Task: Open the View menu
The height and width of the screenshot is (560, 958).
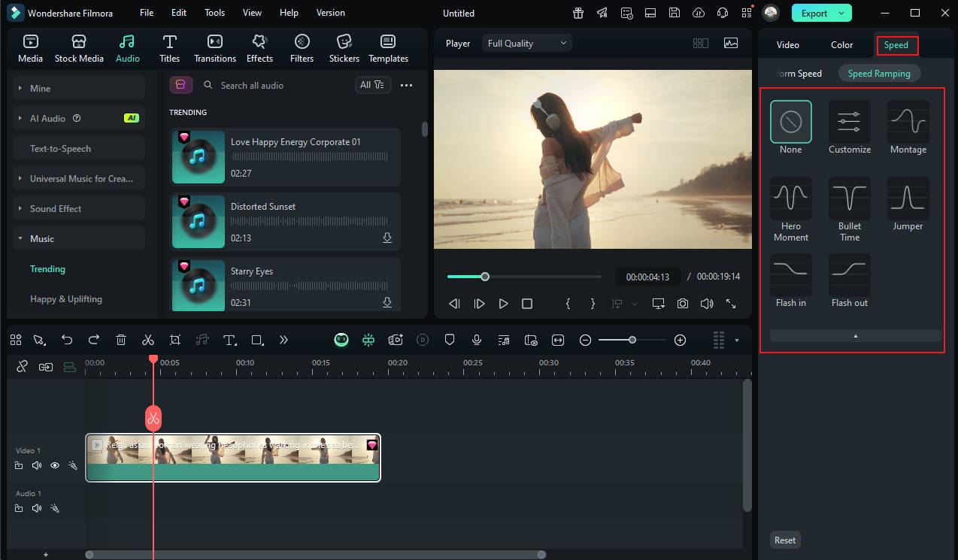Action: click(252, 13)
